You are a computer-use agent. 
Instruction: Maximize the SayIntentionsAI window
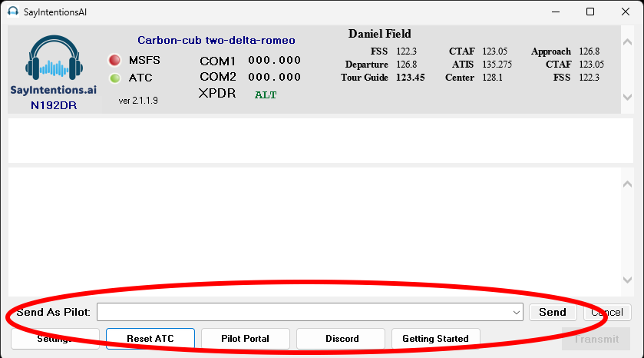(590, 12)
